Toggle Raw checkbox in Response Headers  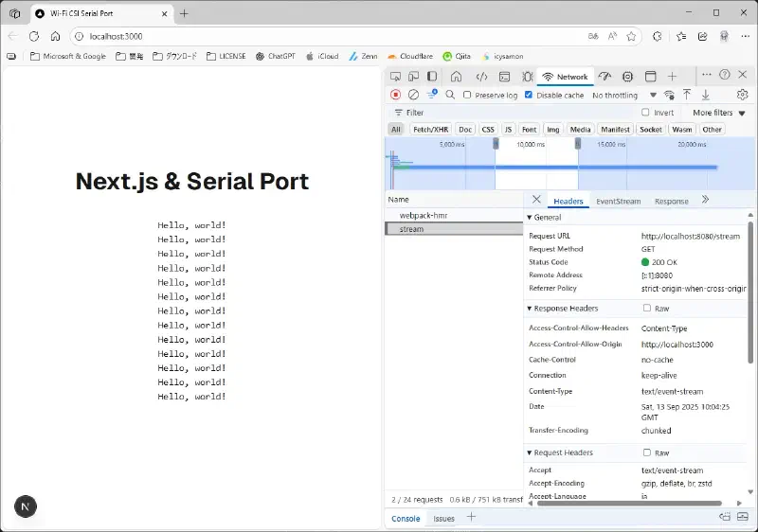(647, 308)
